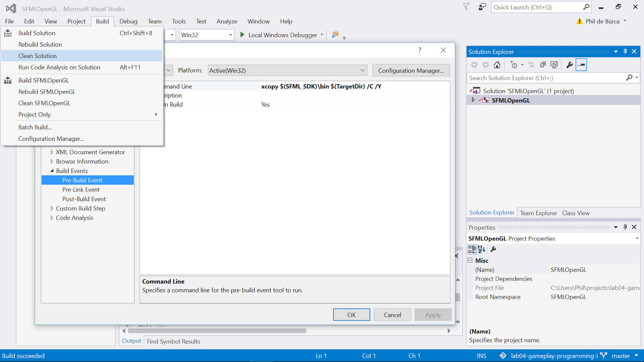Click the OK button
Image resolution: width=644 pixels, height=362 pixels.
351,315
